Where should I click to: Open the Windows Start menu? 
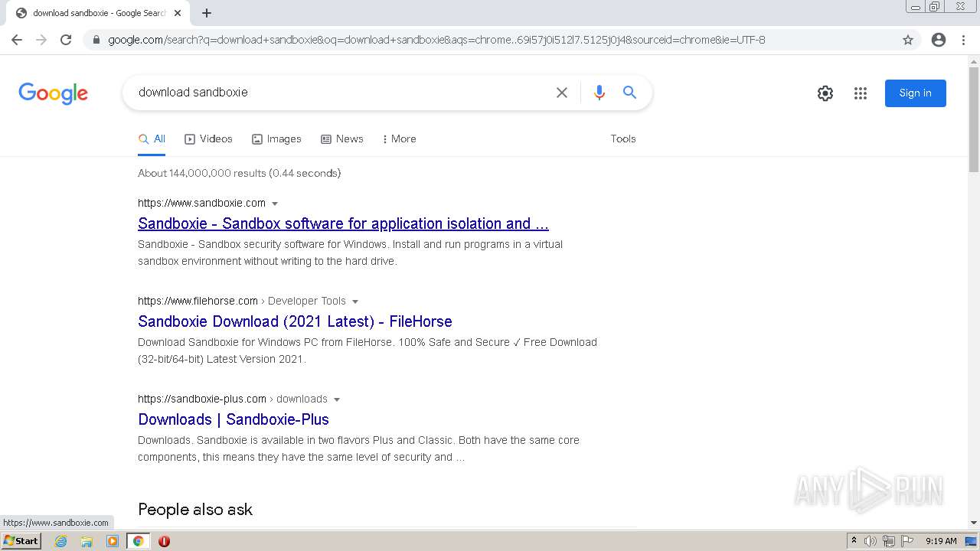(21, 541)
